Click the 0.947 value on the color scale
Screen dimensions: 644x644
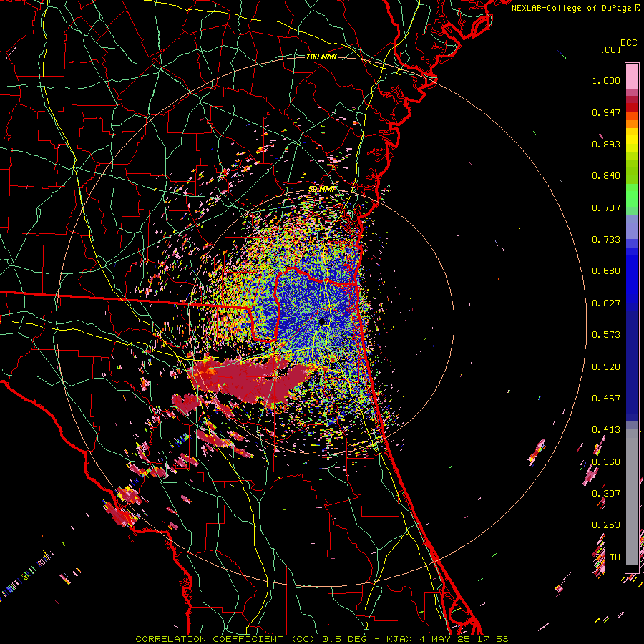(x=606, y=112)
